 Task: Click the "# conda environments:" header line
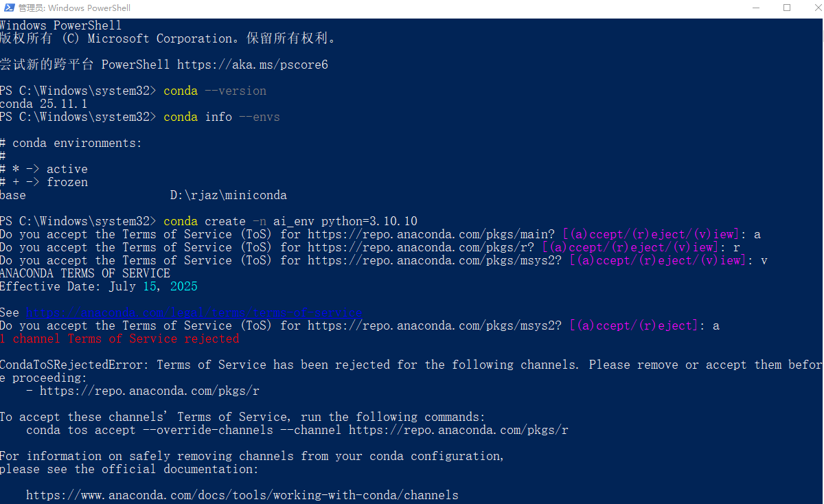click(x=70, y=143)
